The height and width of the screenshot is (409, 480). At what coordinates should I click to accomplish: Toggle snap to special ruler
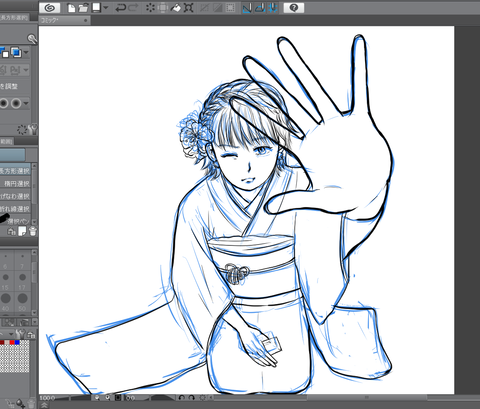[260, 8]
